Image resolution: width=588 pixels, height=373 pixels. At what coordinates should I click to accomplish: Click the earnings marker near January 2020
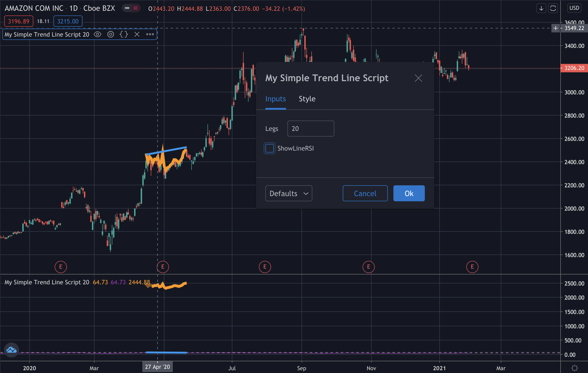(61, 267)
